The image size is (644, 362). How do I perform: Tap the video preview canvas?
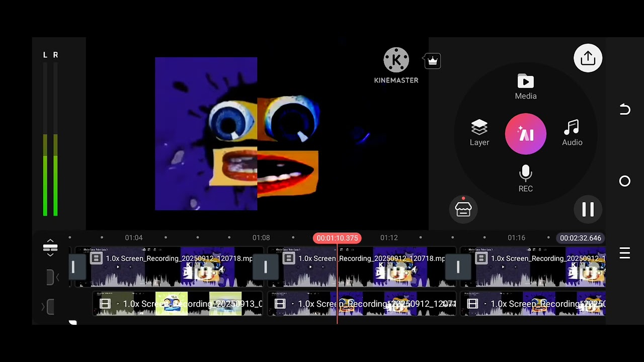click(x=257, y=133)
